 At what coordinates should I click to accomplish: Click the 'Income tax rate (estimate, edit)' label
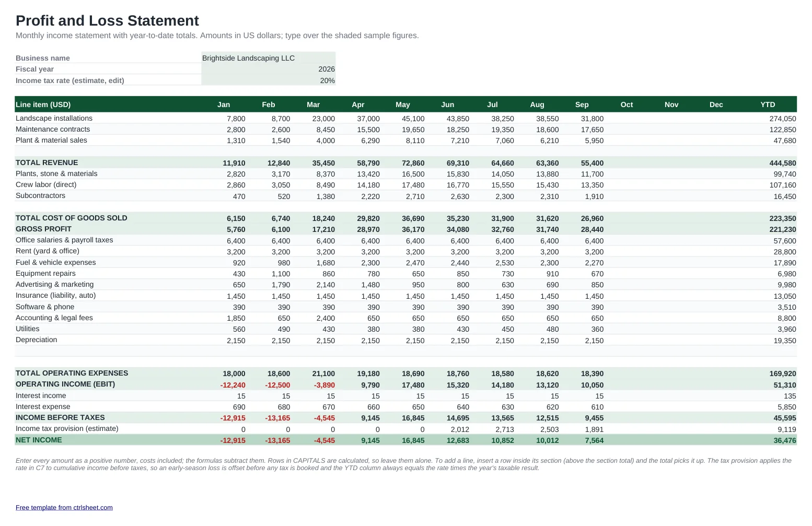[70, 80]
